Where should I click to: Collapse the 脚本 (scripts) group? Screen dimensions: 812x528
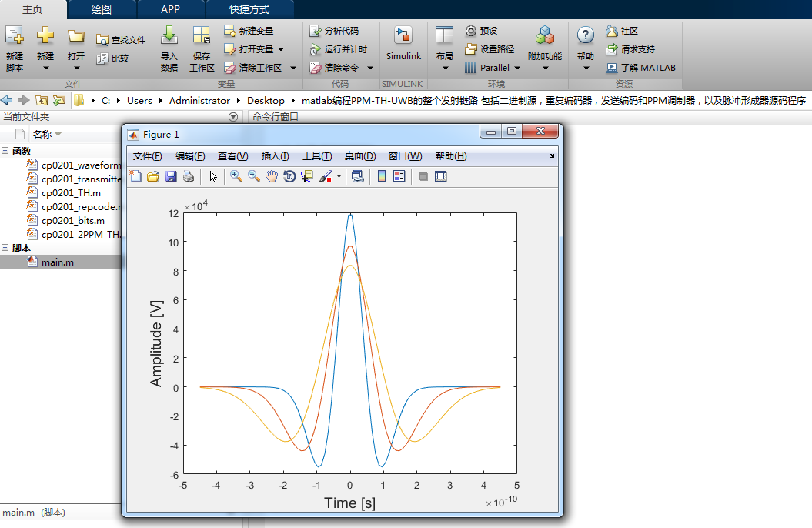point(5,247)
